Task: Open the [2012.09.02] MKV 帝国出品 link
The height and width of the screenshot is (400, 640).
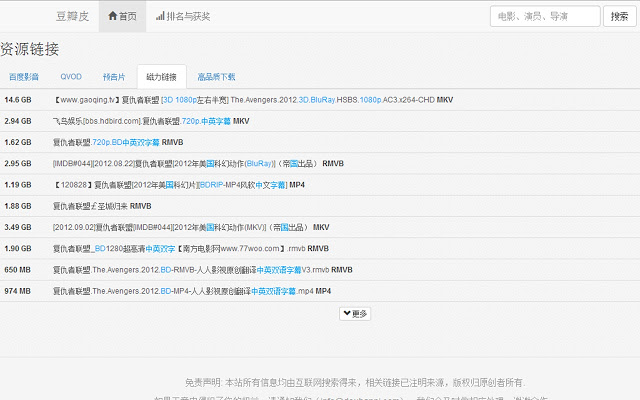Action: click(191, 227)
